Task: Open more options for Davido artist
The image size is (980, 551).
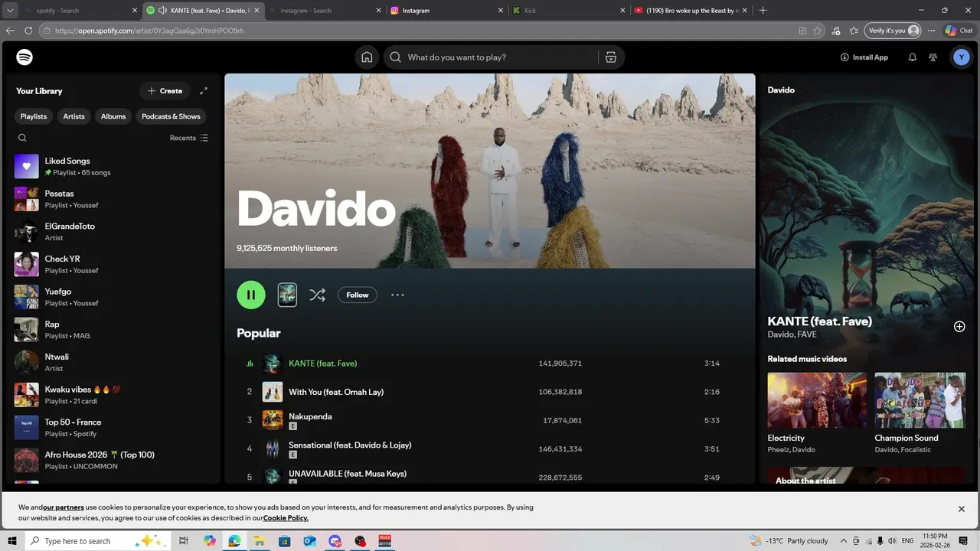Action: pyautogui.click(x=397, y=295)
